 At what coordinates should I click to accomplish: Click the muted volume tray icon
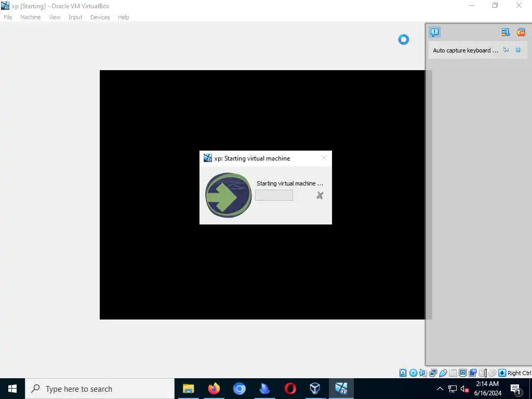click(x=464, y=389)
